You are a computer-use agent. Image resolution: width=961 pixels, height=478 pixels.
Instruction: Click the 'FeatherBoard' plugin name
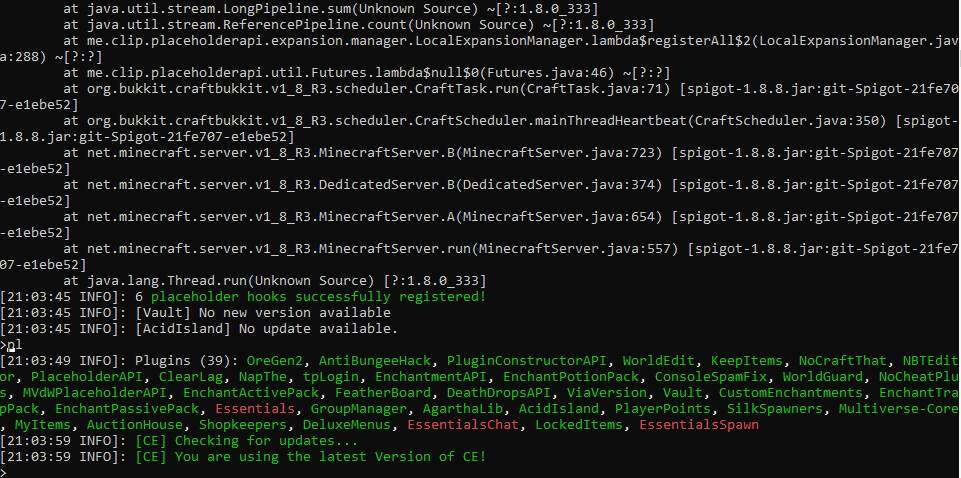[382, 392]
